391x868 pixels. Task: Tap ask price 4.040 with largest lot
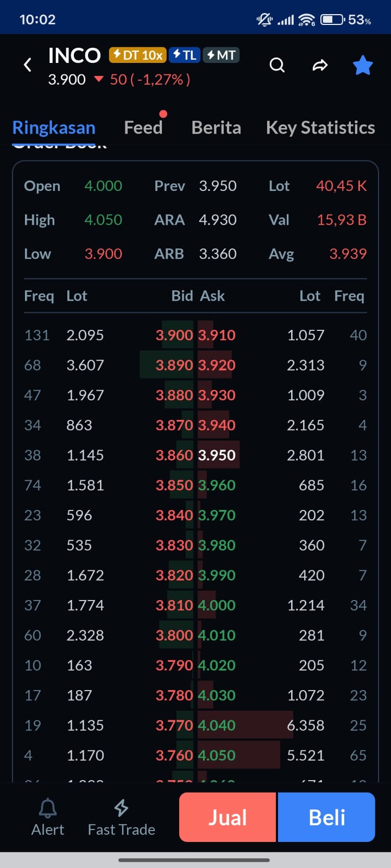pos(217,725)
